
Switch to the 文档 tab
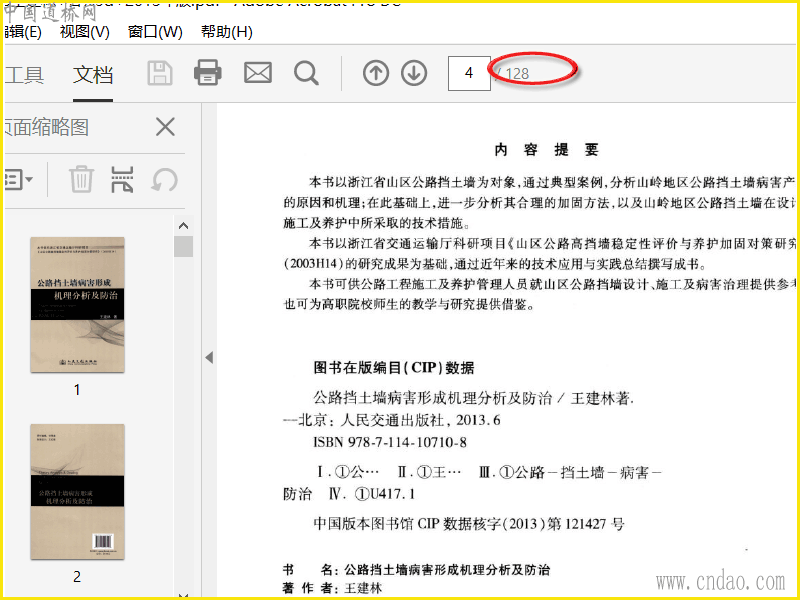93,75
